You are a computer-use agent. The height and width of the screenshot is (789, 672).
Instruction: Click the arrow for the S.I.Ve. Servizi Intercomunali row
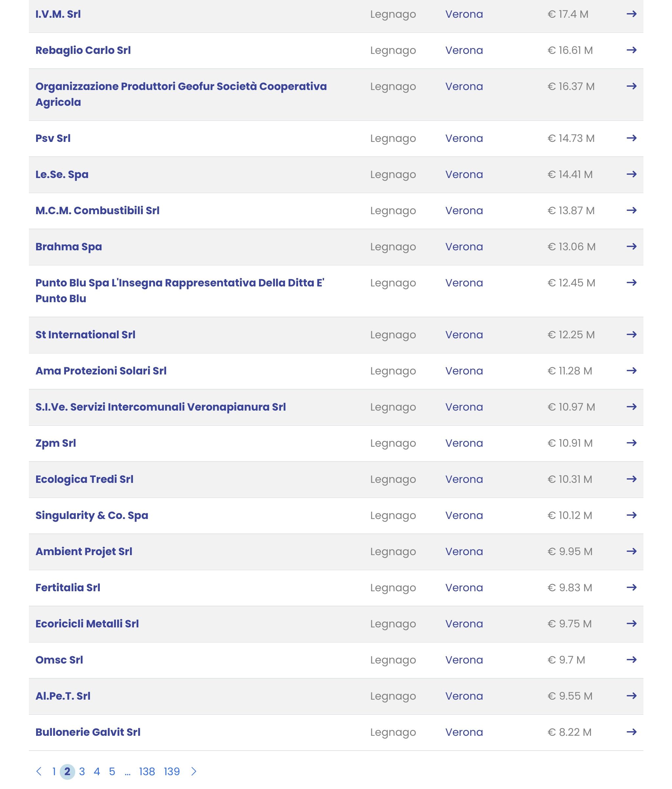(x=631, y=407)
